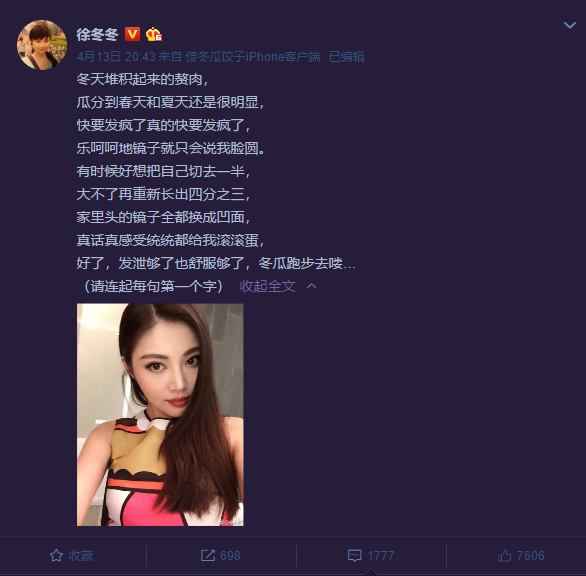Open the post options chevron menu

pos(570,25)
